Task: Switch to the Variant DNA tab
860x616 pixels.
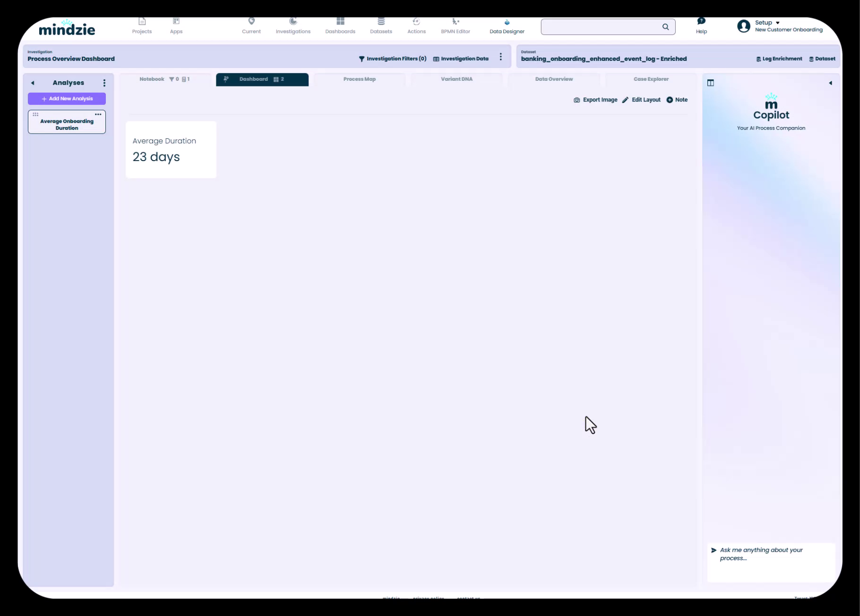Action: coord(456,79)
